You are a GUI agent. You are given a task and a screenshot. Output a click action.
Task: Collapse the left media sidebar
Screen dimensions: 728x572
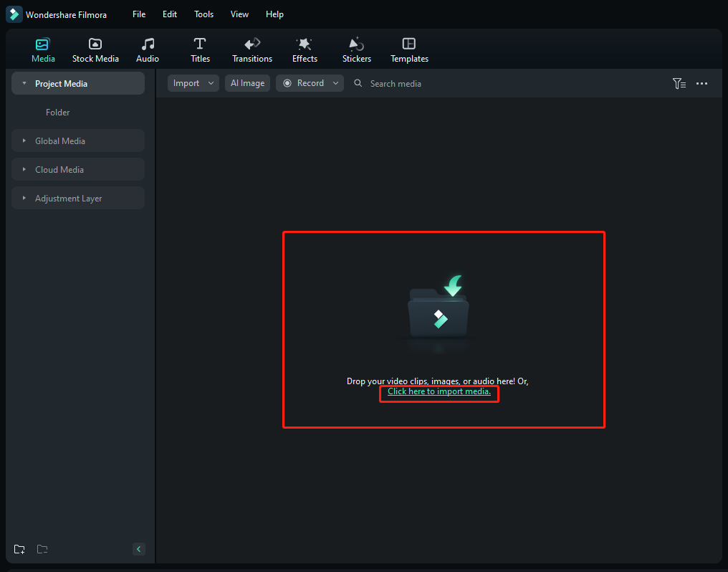point(139,549)
